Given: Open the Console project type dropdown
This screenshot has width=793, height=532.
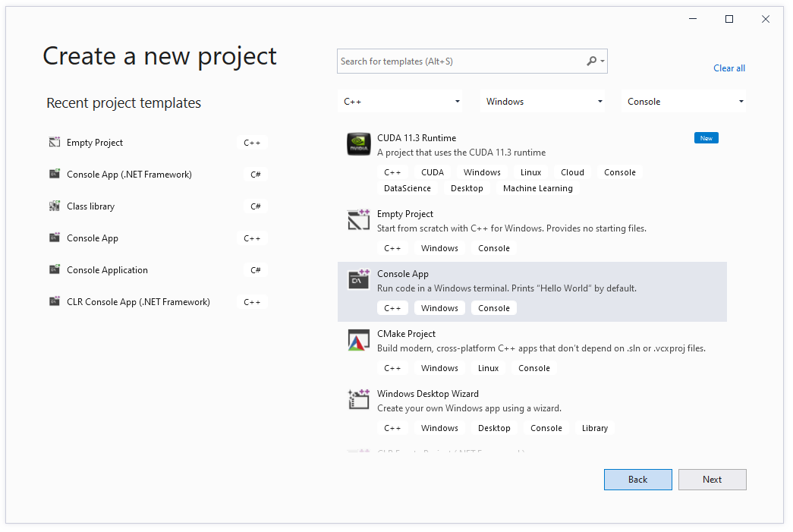Looking at the screenshot, I should coord(683,100).
